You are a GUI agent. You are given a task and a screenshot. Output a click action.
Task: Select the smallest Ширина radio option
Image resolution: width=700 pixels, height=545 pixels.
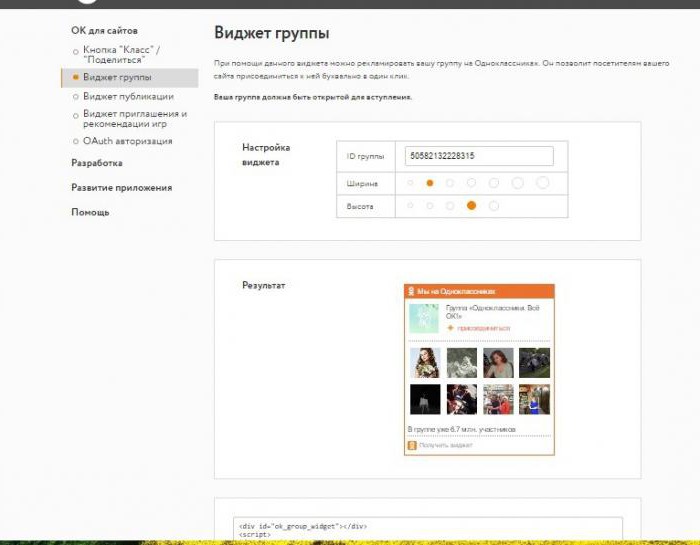[x=410, y=183]
